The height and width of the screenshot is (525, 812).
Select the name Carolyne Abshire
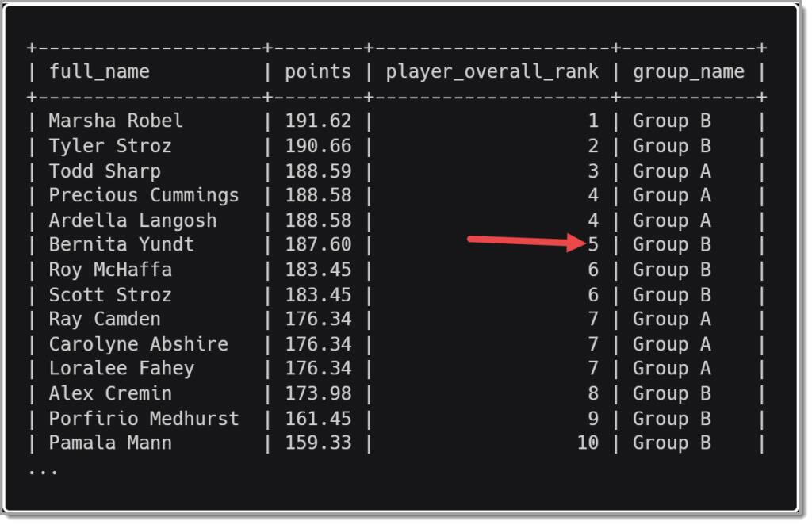click(x=138, y=344)
